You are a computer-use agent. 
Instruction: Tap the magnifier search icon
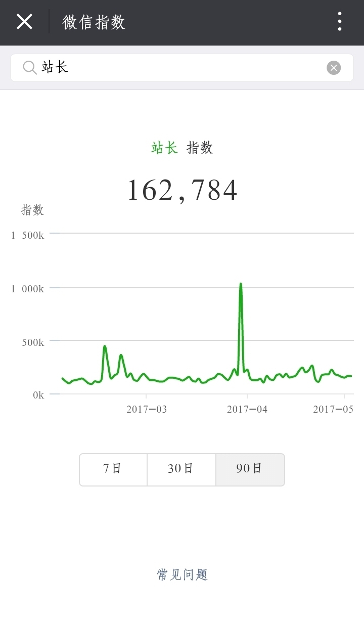30,67
